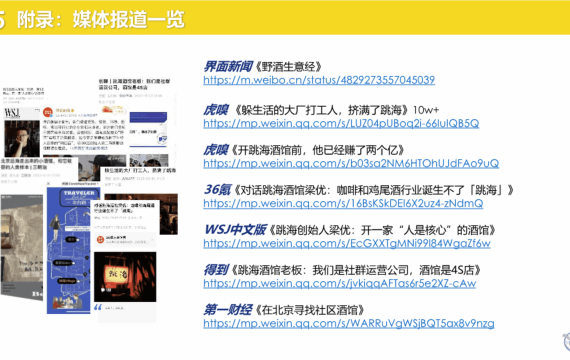Click the title 《躲生活的大厂打工人，挤满了跳海》
Screen dimensions: 570x360
click(x=321, y=110)
